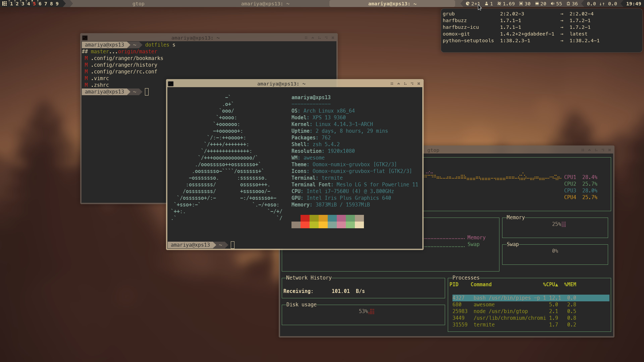Click the volume speaker icon showing 55
Viewport: 644px width, 362px height.
pyautogui.click(x=552, y=4)
